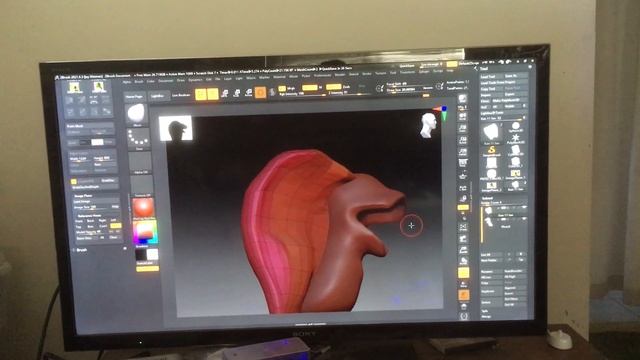Click the Xpose icon at right shelf bottom
The image size is (640, 360).
[464, 316]
